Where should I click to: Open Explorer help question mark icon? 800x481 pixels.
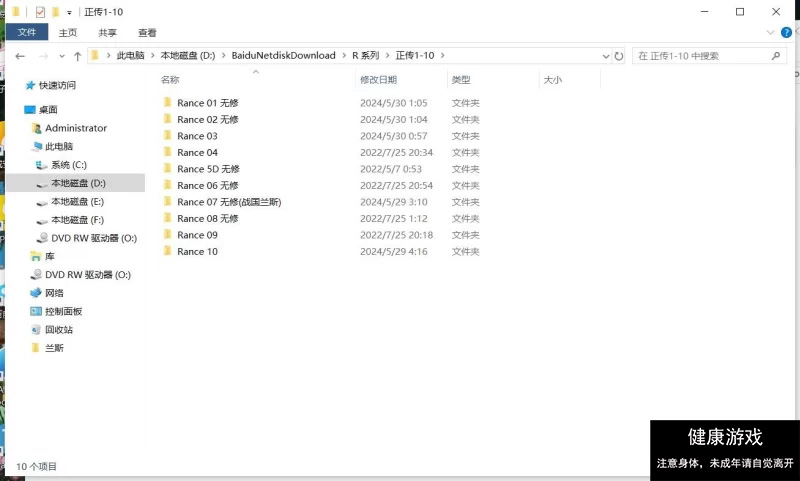point(786,33)
